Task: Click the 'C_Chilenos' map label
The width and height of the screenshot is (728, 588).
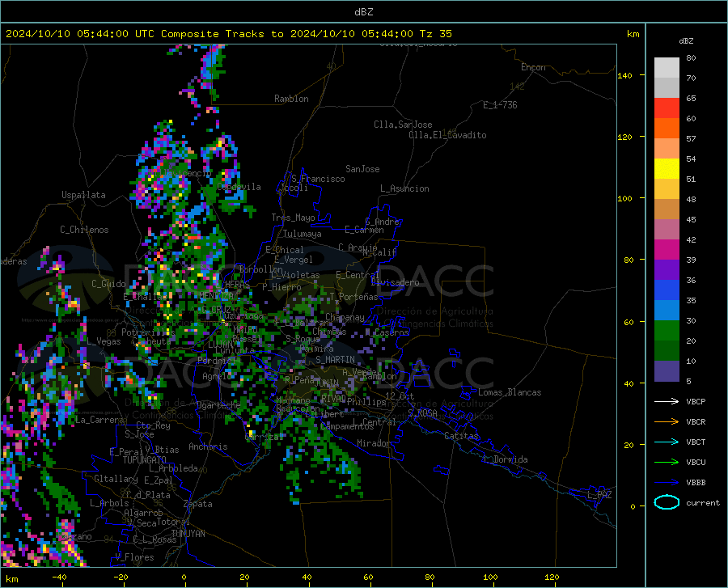Action: coord(84,230)
